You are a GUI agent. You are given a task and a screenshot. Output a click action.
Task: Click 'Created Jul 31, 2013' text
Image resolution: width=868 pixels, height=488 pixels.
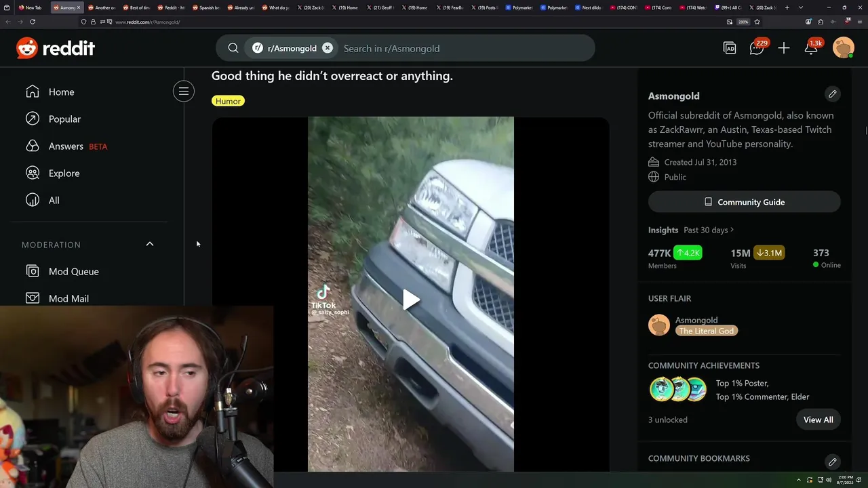coord(701,162)
